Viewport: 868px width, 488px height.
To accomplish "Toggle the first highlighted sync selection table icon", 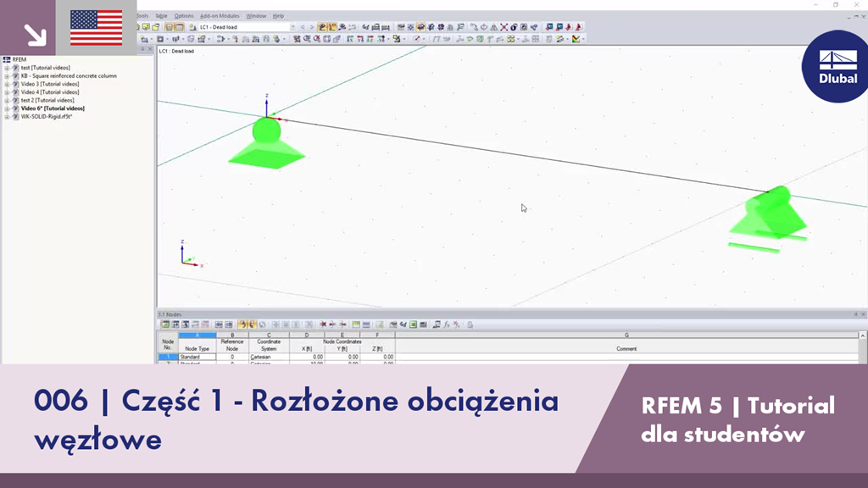I will click(242, 324).
